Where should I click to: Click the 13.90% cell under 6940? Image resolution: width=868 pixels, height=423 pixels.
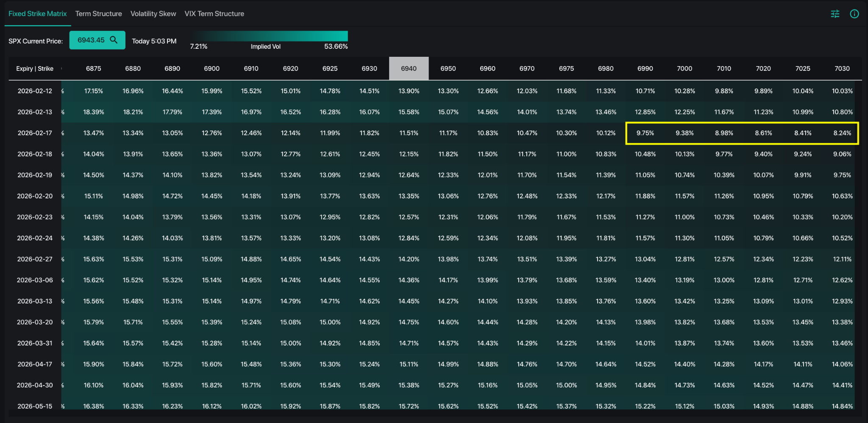(x=409, y=91)
